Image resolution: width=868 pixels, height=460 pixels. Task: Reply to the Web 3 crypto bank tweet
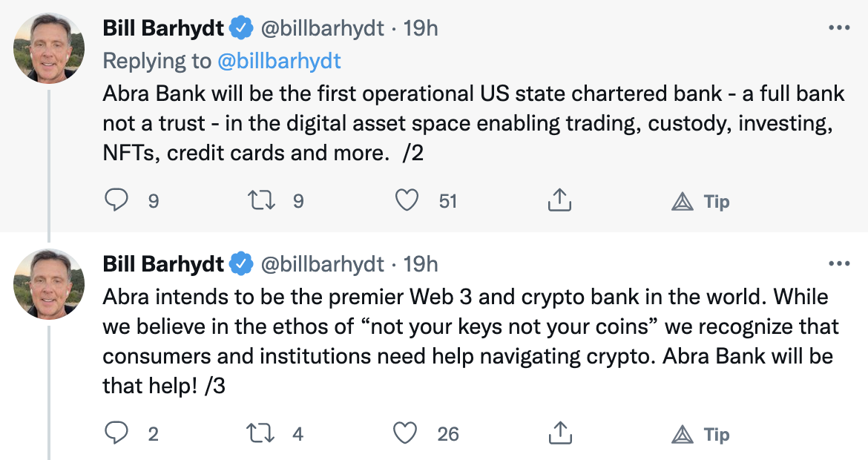[116, 434]
